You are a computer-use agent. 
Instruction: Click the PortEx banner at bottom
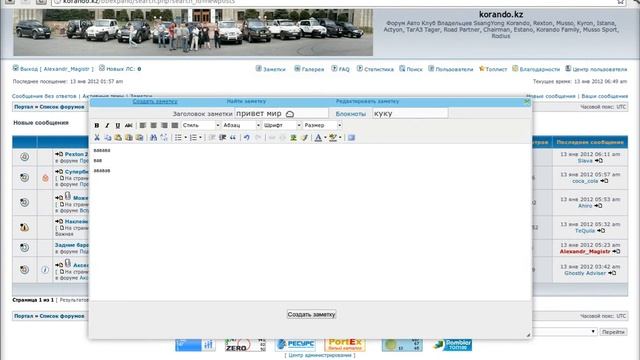tap(345, 345)
